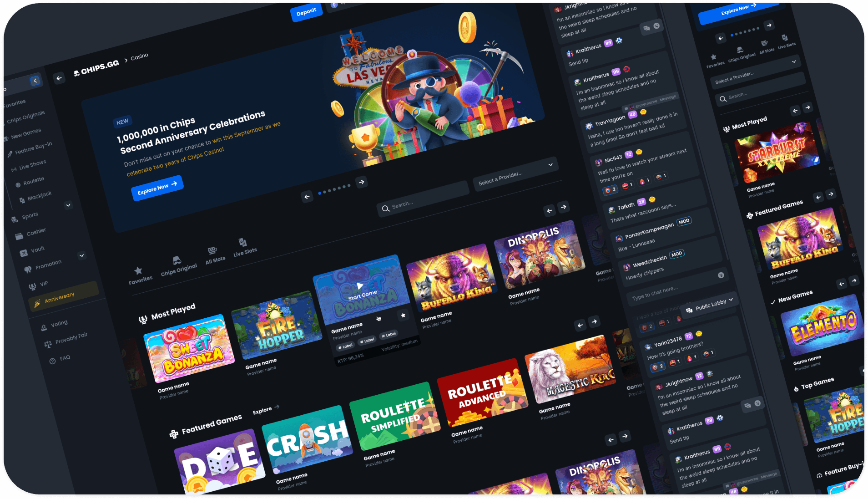The image size is (868, 499).
Task: Open Voting in the sidebar
Action: [x=55, y=325]
